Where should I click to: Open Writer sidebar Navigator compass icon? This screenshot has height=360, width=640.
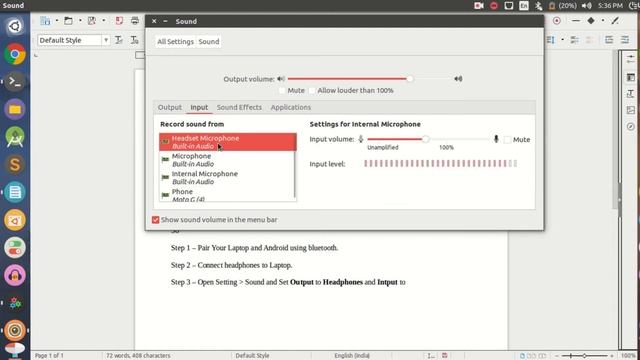coord(631,127)
